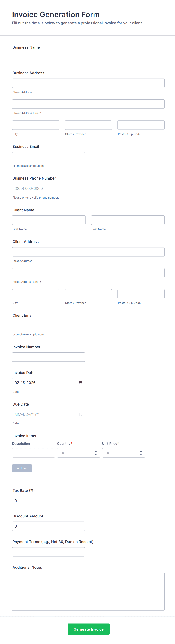Select the Business Phone Number field
Viewport: 175px width, 644px height.
pyautogui.click(x=48, y=189)
